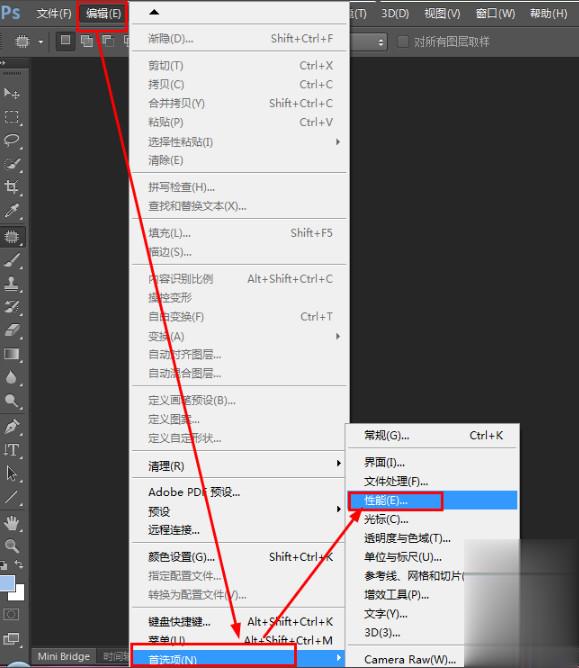Open the 文件(F) menu

tap(54, 13)
